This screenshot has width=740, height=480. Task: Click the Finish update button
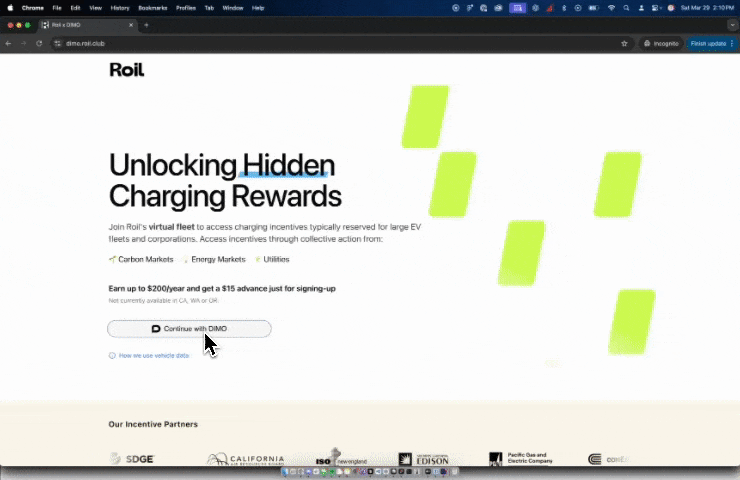click(708, 43)
